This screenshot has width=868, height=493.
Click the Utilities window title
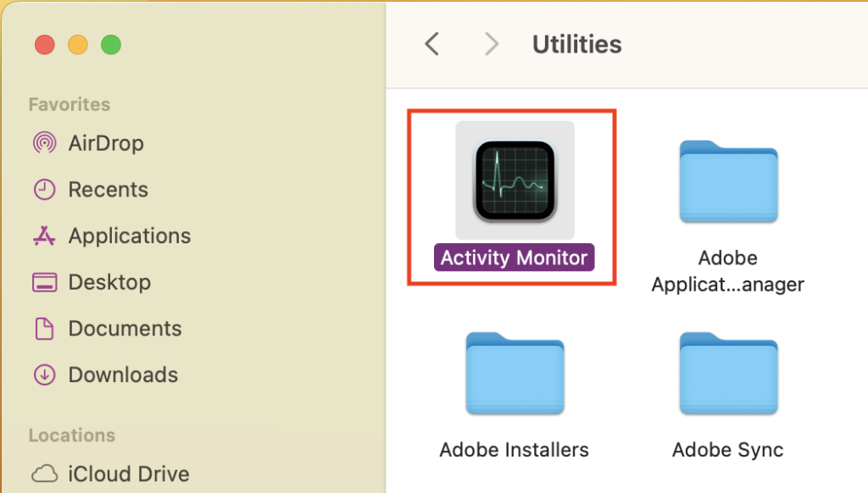(x=576, y=44)
